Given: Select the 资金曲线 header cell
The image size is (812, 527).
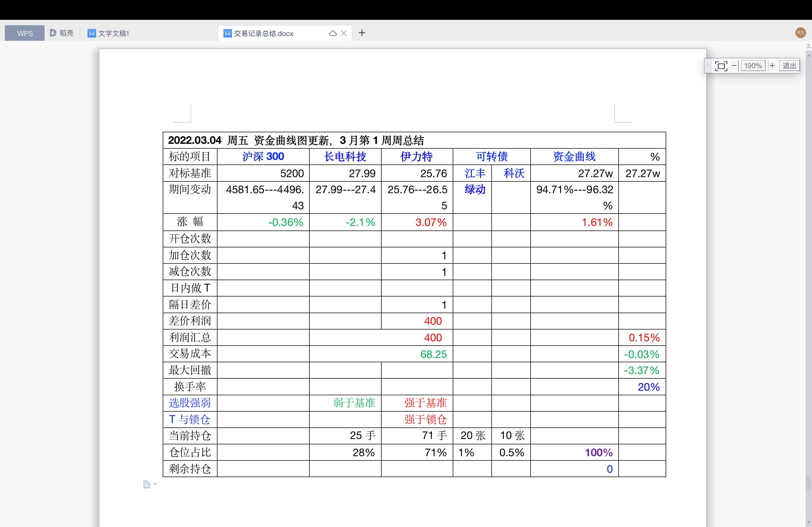Looking at the screenshot, I should pyautogui.click(x=574, y=156).
